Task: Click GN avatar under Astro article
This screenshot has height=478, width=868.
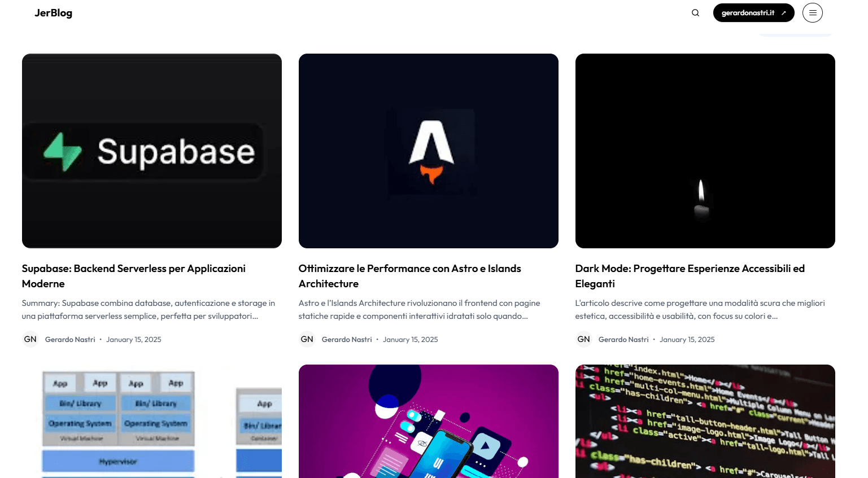Action: point(307,339)
